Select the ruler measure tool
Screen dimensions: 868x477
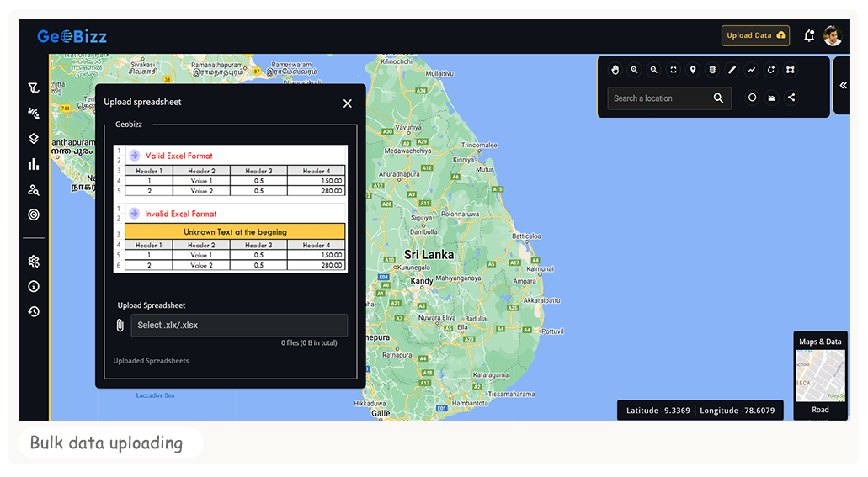click(x=732, y=70)
